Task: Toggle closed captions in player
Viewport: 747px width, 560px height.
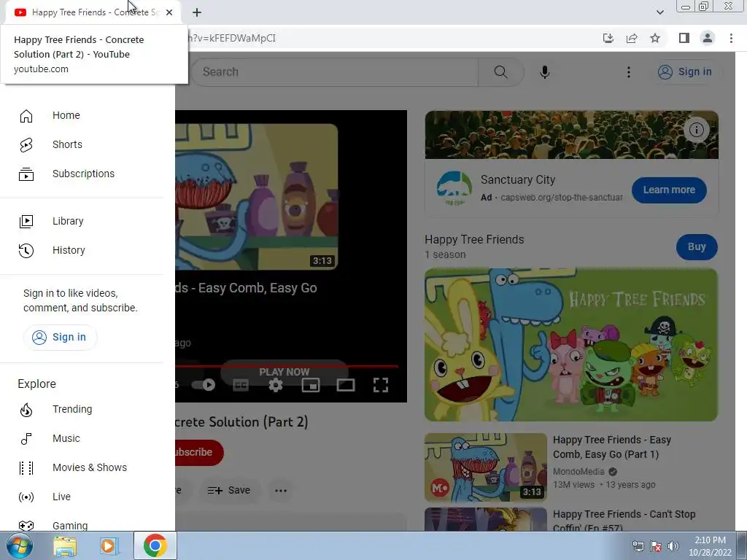Action: [x=241, y=385]
